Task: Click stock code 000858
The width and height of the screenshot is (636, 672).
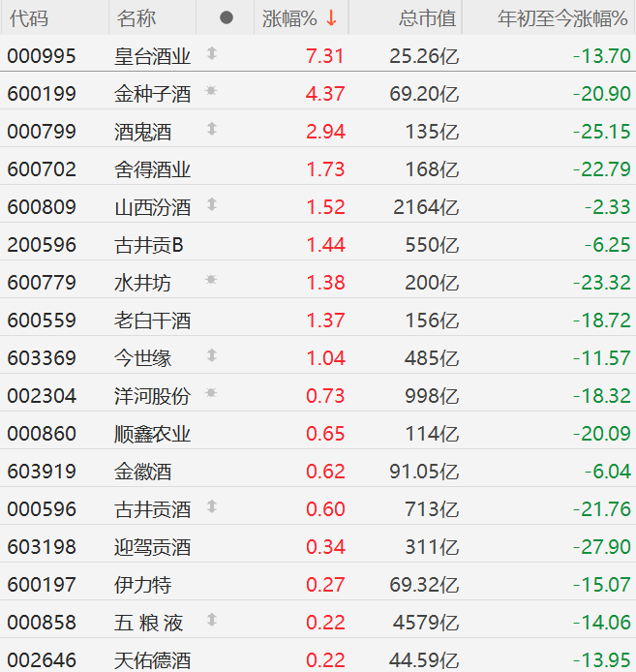Action: (42, 623)
